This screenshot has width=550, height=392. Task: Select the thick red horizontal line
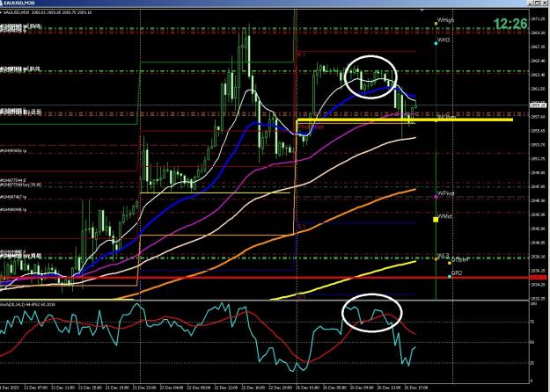point(264,278)
